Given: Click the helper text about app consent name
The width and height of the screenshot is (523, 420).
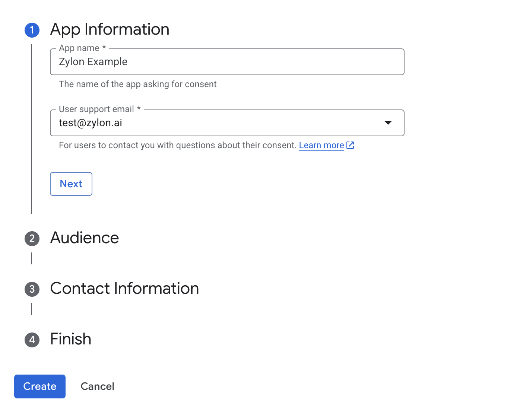Looking at the screenshot, I should 137,84.
